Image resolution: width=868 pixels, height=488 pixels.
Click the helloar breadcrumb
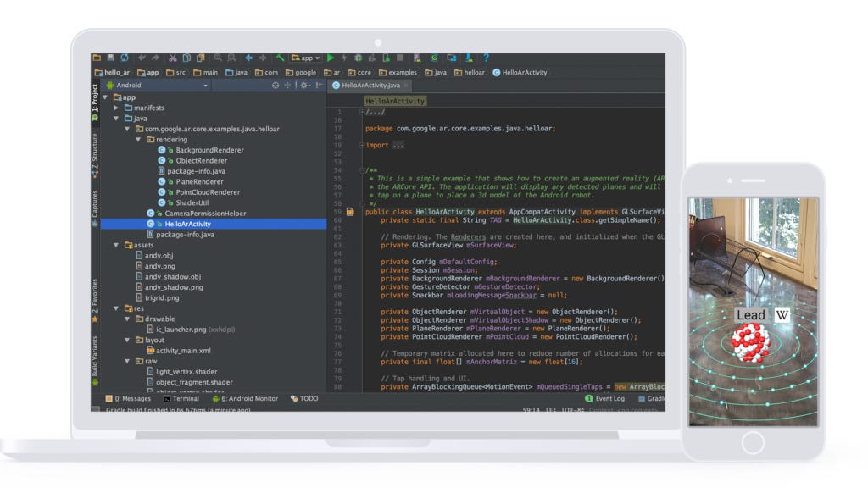[470, 73]
